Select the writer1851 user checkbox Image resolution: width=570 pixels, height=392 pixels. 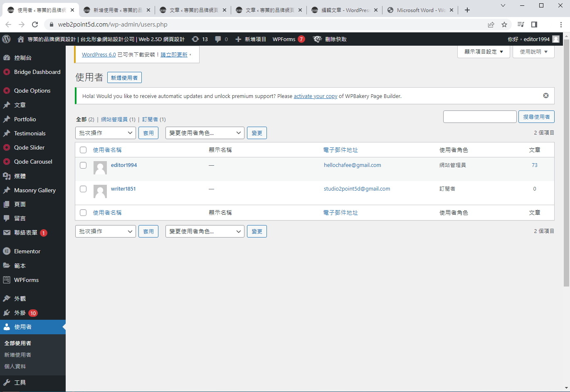pyautogui.click(x=83, y=189)
